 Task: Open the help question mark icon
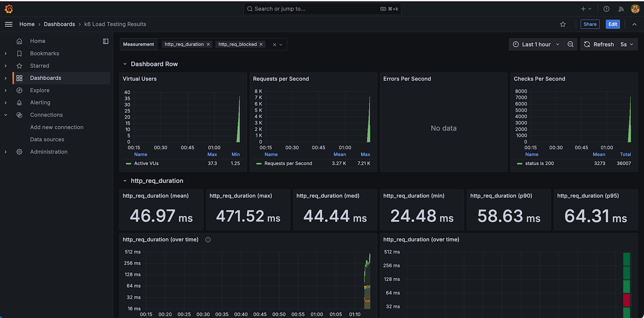coord(606,9)
